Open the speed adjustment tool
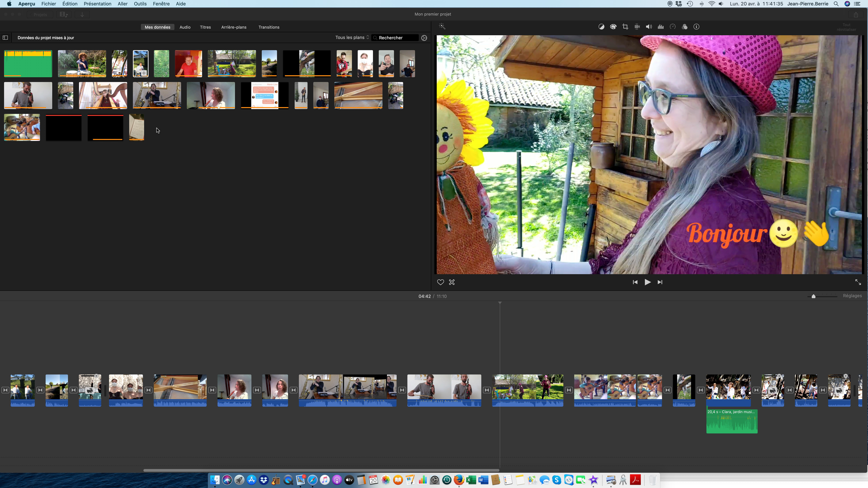 pyautogui.click(x=673, y=27)
